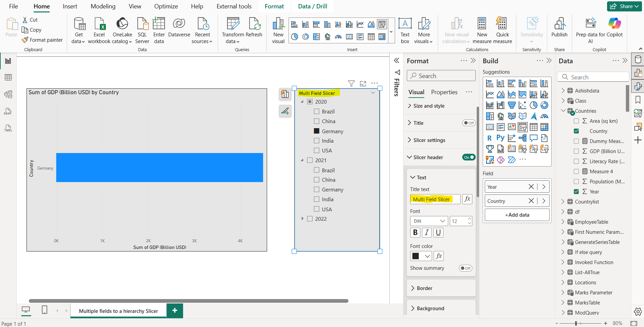Select the Format painter tool

(42, 40)
